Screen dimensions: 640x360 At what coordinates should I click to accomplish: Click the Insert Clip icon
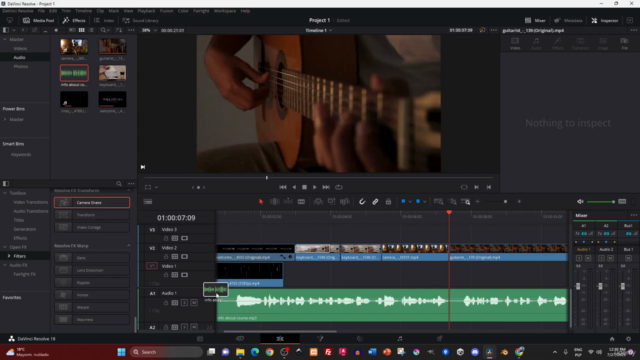pyautogui.click(x=318, y=202)
